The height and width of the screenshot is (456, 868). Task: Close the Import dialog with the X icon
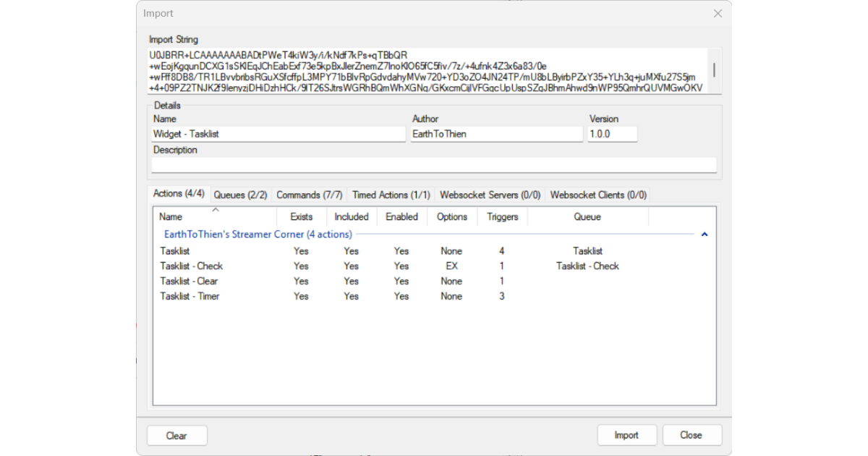[718, 13]
